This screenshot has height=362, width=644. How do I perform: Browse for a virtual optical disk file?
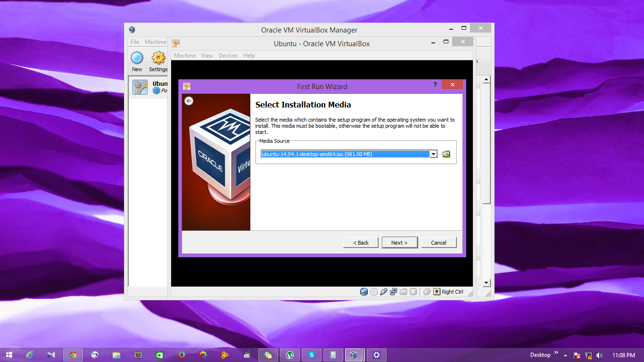click(x=446, y=154)
